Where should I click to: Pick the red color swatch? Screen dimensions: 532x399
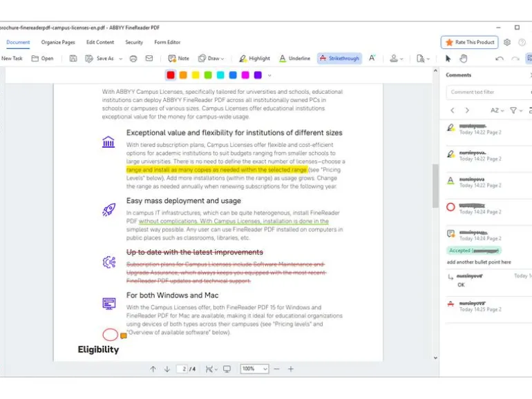tap(171, 75)
